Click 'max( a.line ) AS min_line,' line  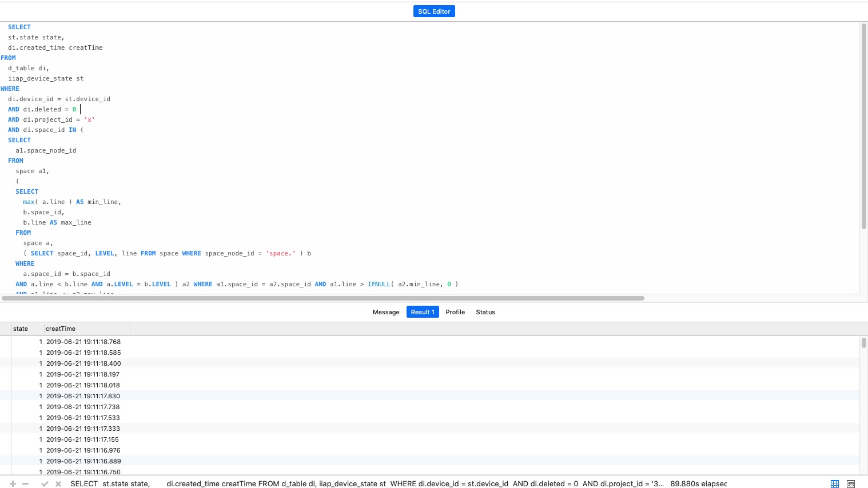72,202
